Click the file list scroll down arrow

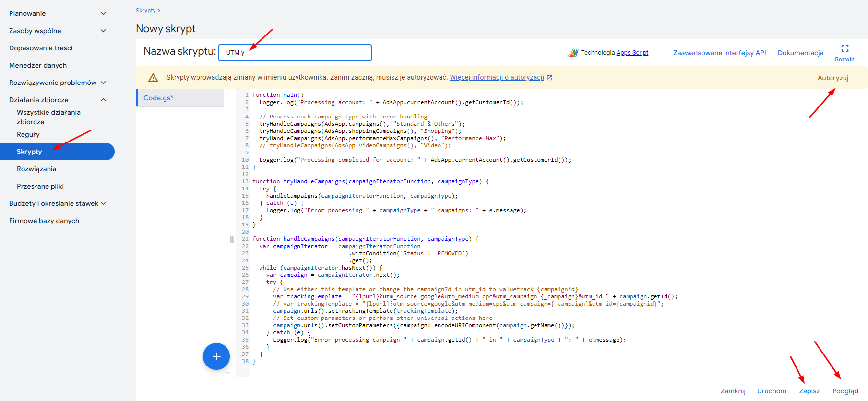point(228,373)
